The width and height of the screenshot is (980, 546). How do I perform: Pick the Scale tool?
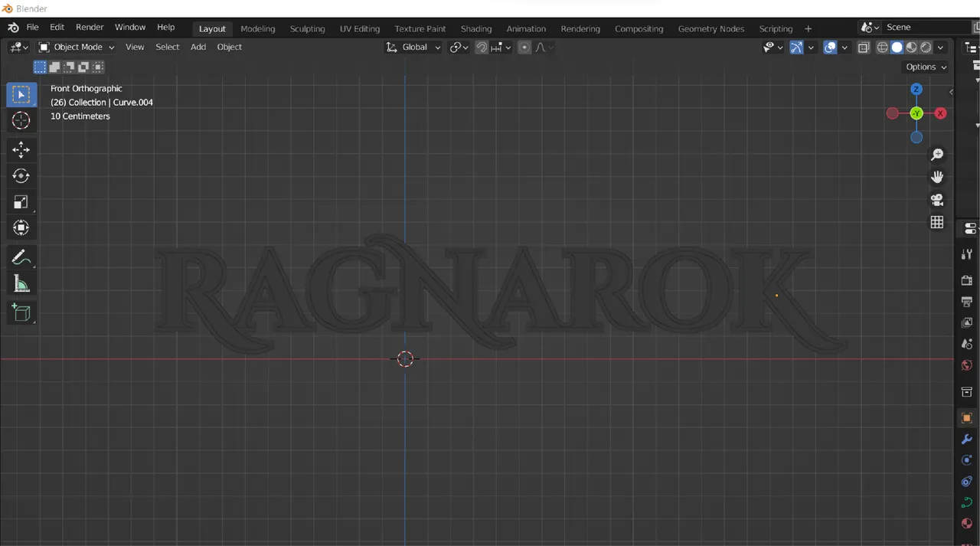pyautogui.click(x=21, y=202)
